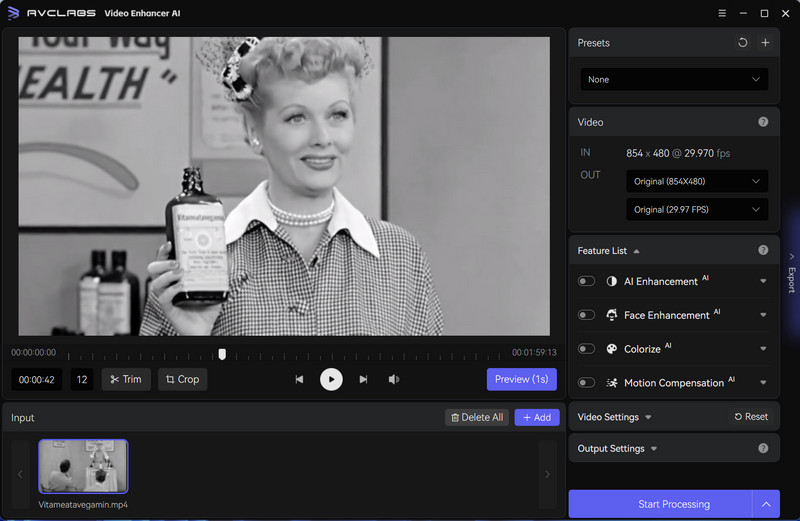The image size is (800, 521).
Task: Click the start time 00:00:00:00 label
Action: 34,353
